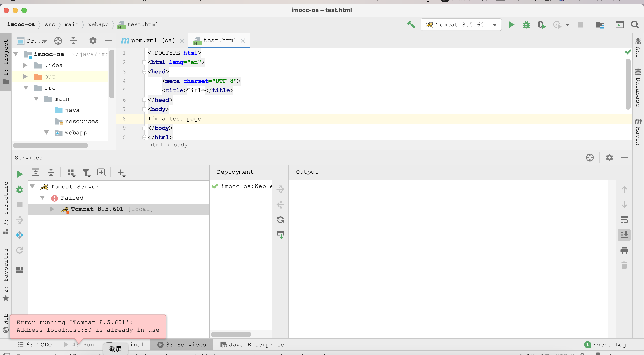Toggle the 7: Structure side panel
Image resolution: width=644 pixels, height=355 pixels.
click(x=6, y=208)
